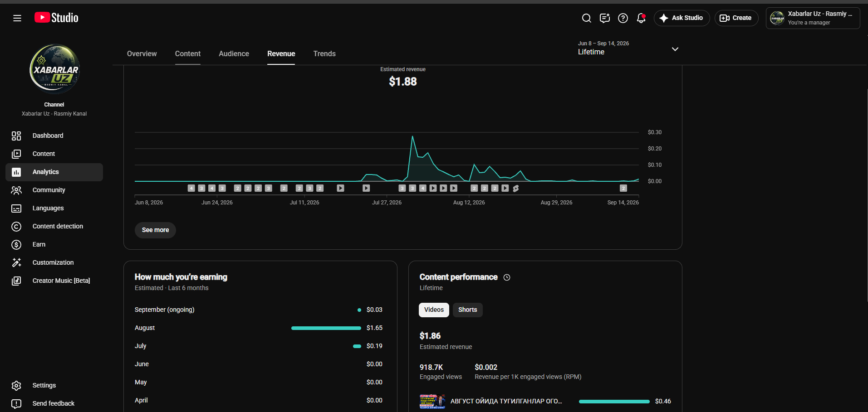868x412 pixels.
Task: Select the Videos chip in Content performance
Action: 434,310
